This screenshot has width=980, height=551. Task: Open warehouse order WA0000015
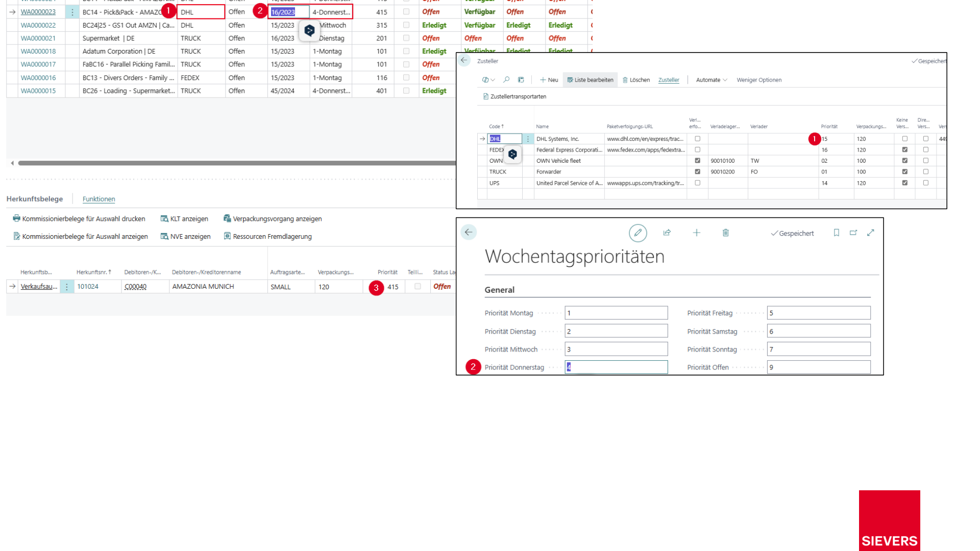[38, 91]
